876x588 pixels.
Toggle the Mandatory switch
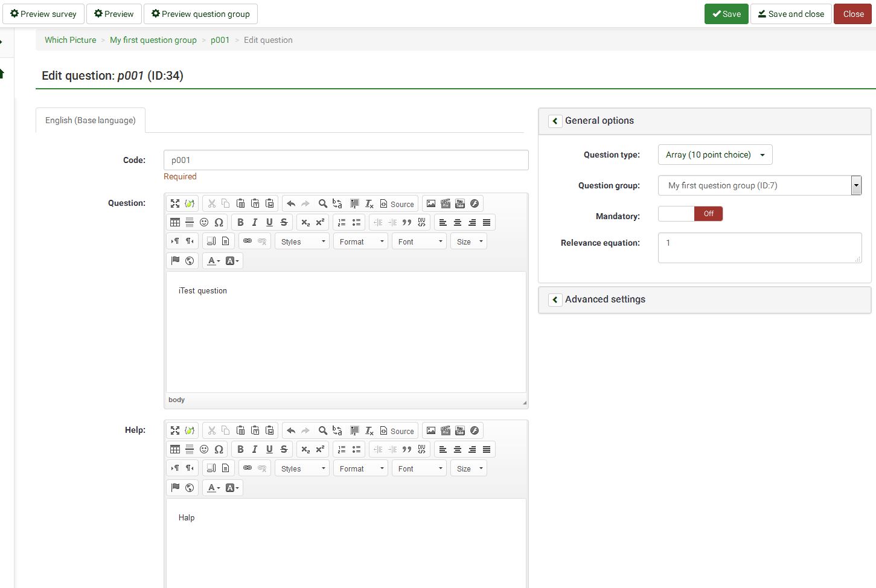pyautogui.click(x=690, y=214)
